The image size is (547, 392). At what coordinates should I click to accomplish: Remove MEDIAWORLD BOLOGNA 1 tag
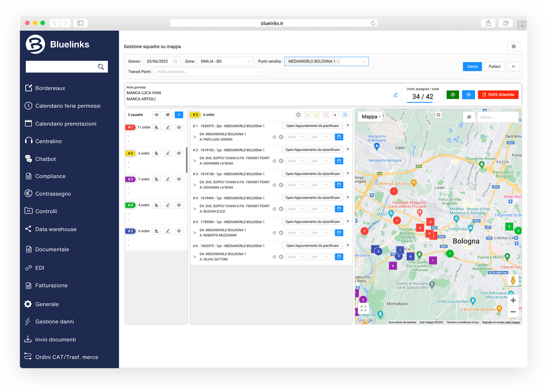(338, 62)
